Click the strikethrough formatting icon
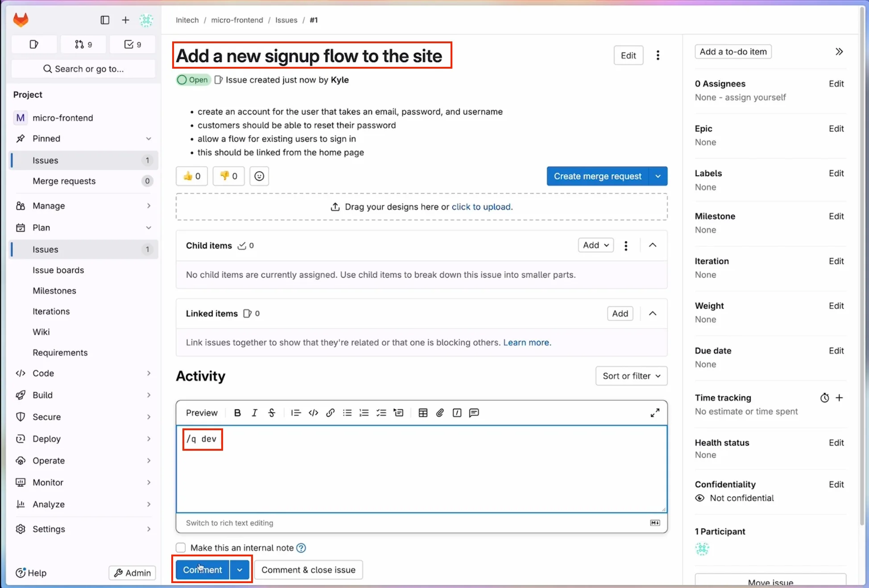The image size is (869, 588). (272, 412)
